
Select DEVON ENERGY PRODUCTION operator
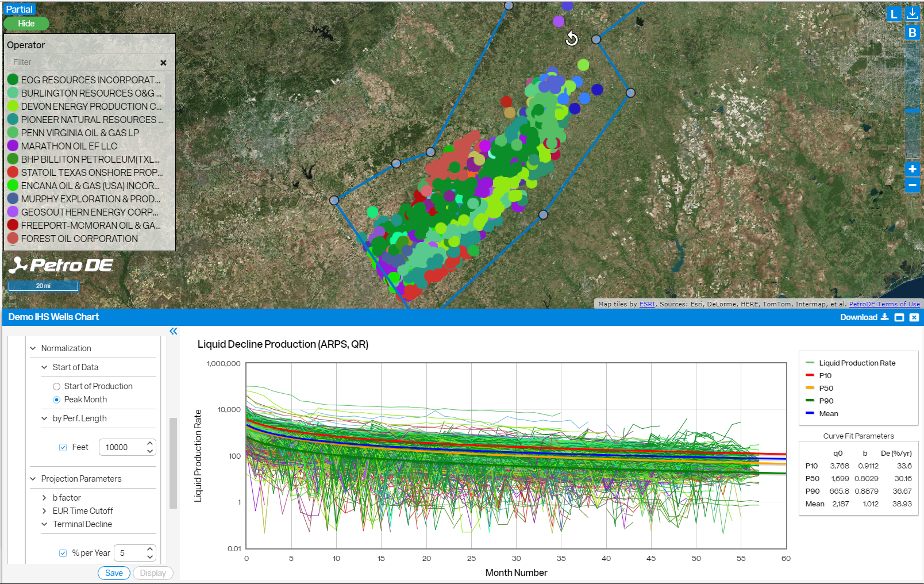tap(91, 106)
